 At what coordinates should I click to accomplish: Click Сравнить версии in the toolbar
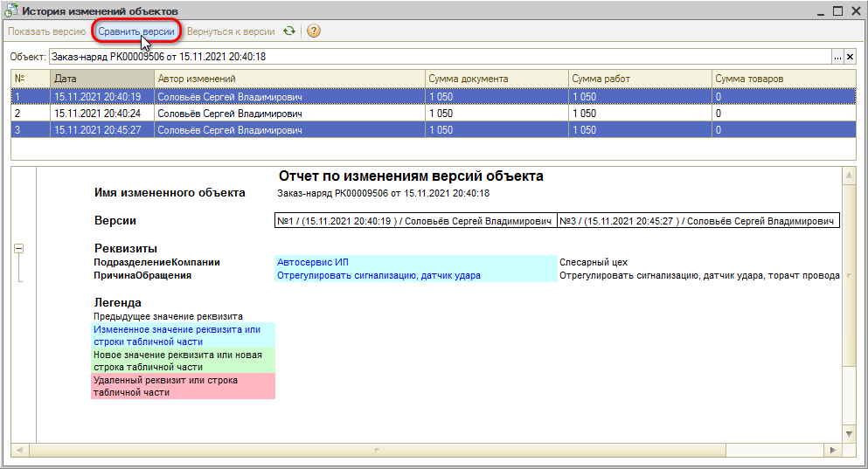135,31
